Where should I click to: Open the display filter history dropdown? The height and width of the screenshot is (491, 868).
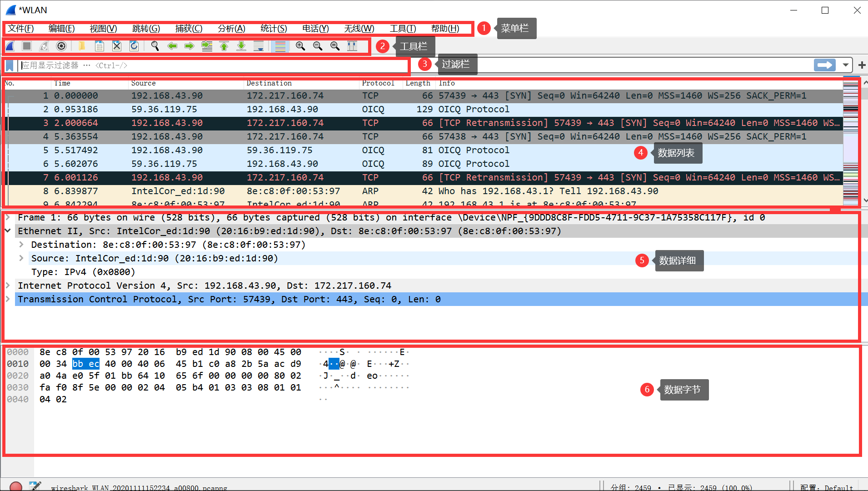(x=845, y=65)
